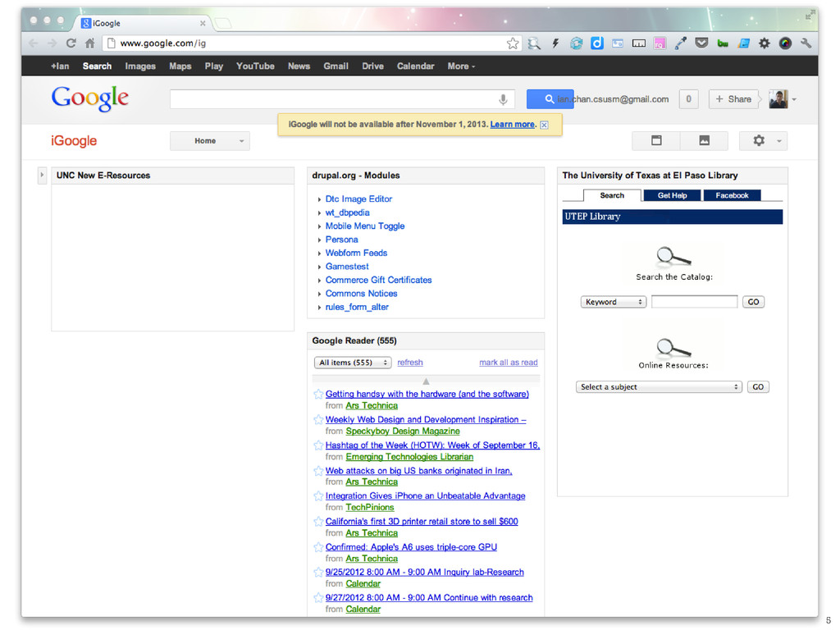The height and width of the screenshot is (630, 840).
Task: Star the Confirmed: Apple's A6 item
Action: click(318, 547)
